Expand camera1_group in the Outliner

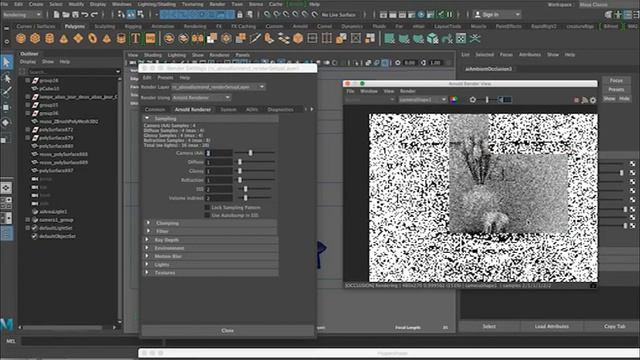(28, 220)
